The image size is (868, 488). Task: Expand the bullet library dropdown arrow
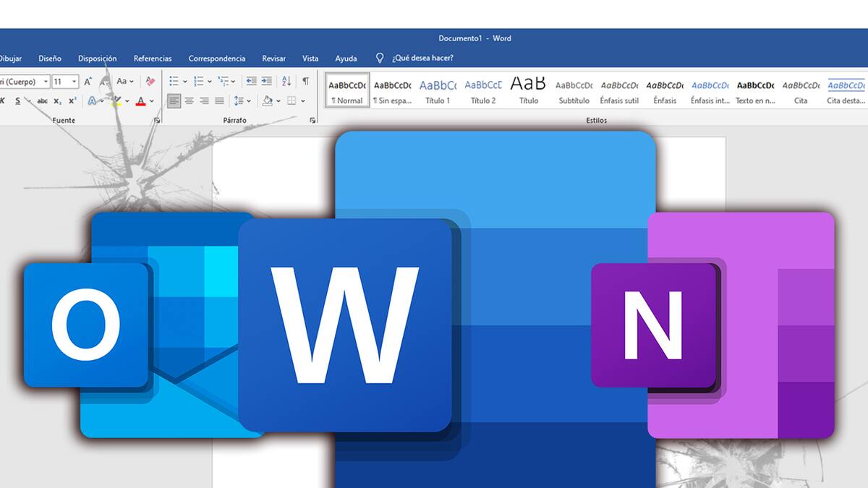click(x=184, y=81)
